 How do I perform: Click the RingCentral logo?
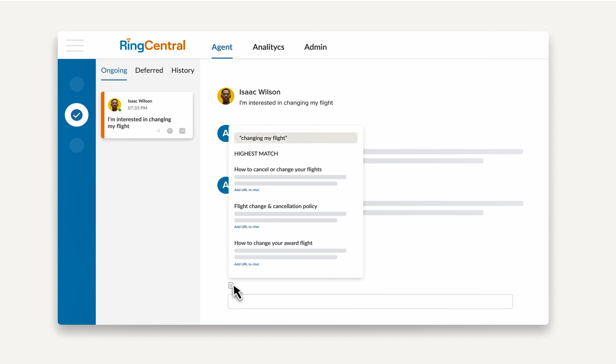[152, 45]
